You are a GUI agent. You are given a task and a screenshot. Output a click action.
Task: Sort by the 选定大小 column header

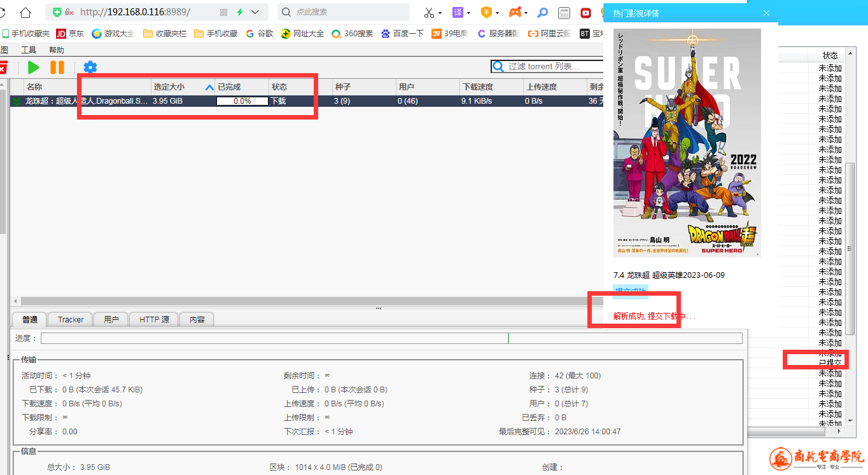point(169,87)
